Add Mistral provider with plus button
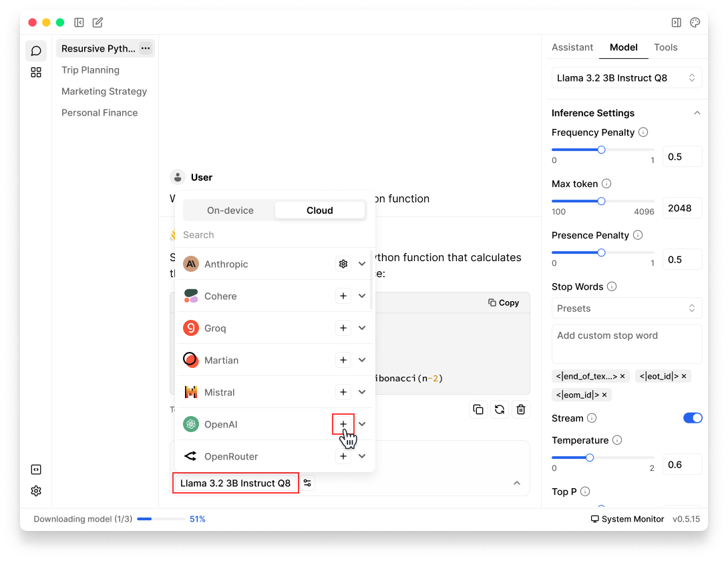 pyautogui.click(x=343, y=392)
